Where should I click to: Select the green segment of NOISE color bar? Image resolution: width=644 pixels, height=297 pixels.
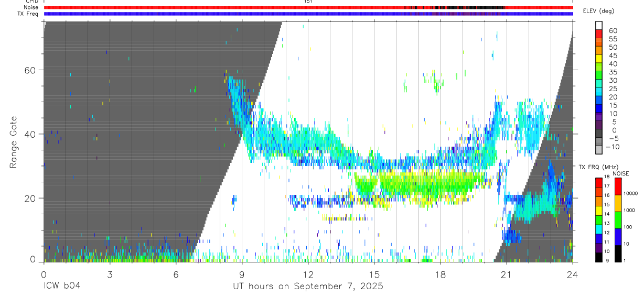pos(618,219)
